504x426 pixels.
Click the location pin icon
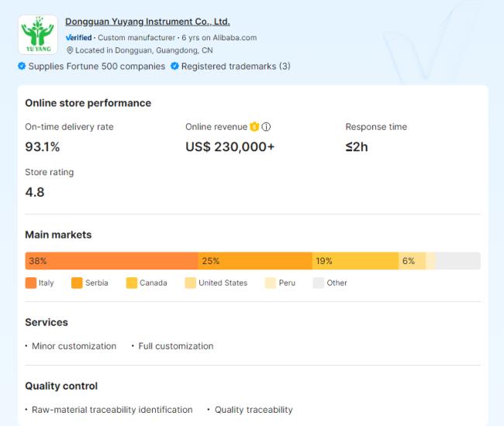70,50
